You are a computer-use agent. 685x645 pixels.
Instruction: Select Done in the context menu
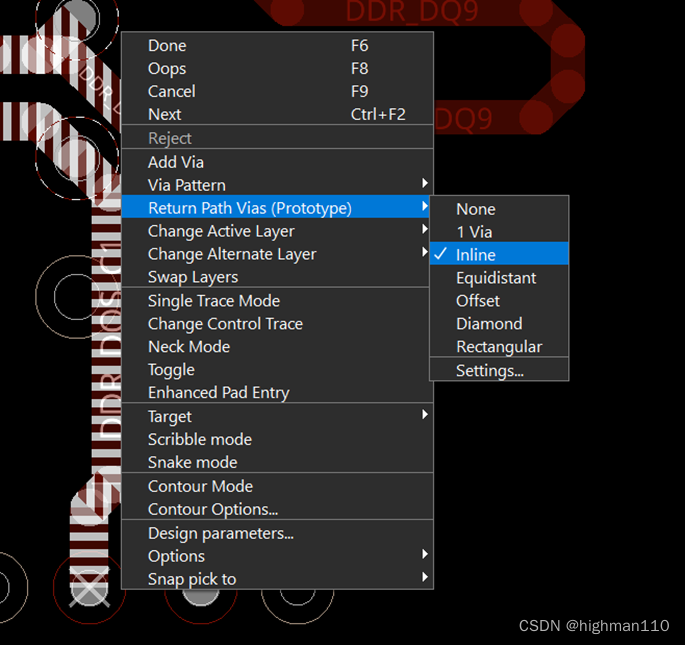(x=167, y=46)
